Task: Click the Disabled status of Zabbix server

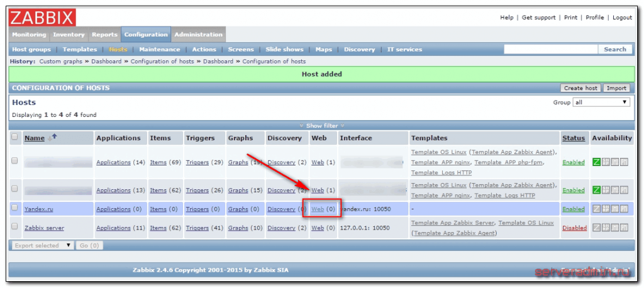Action: 574,228
